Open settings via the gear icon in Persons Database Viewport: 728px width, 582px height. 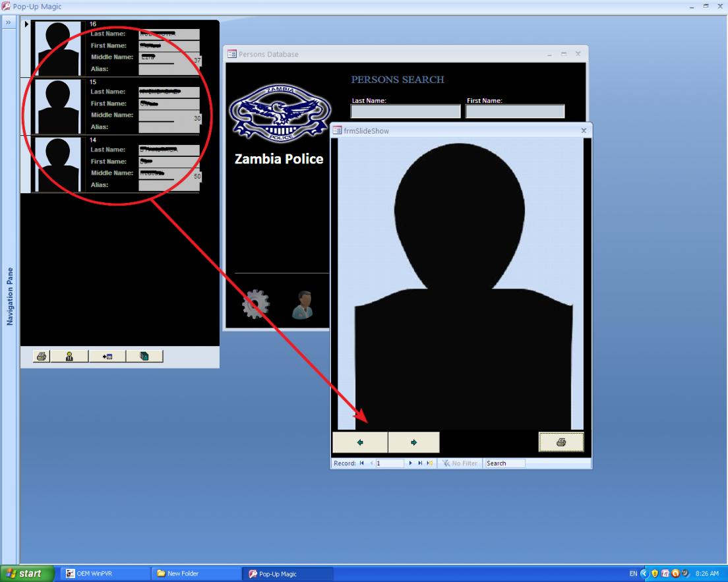click(x=255, y=305)
